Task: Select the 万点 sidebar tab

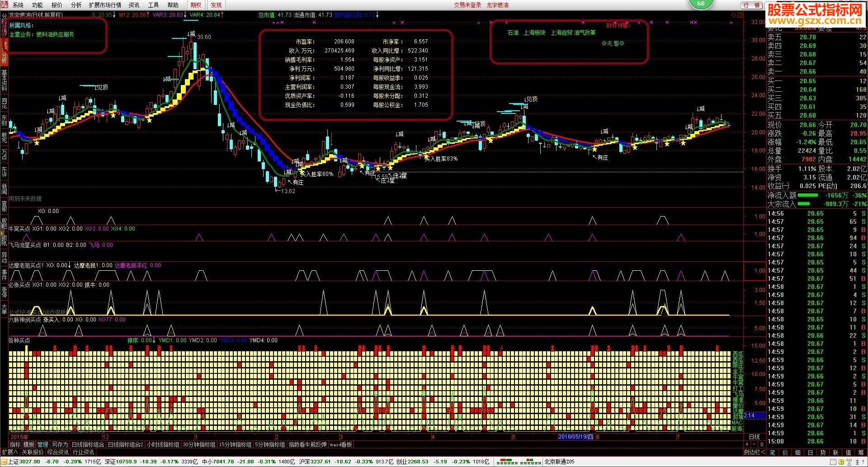Action: click(5, 154)
